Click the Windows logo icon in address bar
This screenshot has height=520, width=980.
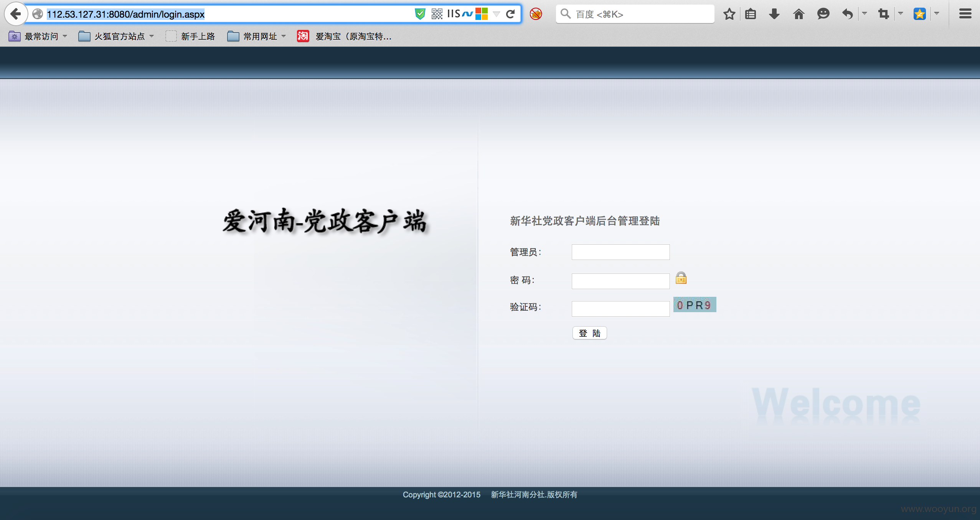pos(482,14)
